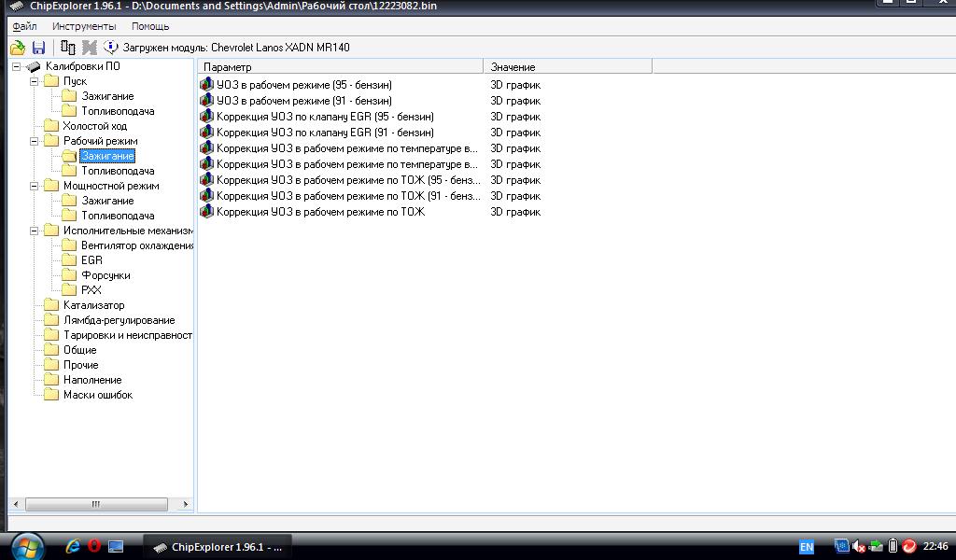Image resolution: width=956 pixels, height=560 pixels.
Task: Click the module info toolbar icon
Action: 111,48
